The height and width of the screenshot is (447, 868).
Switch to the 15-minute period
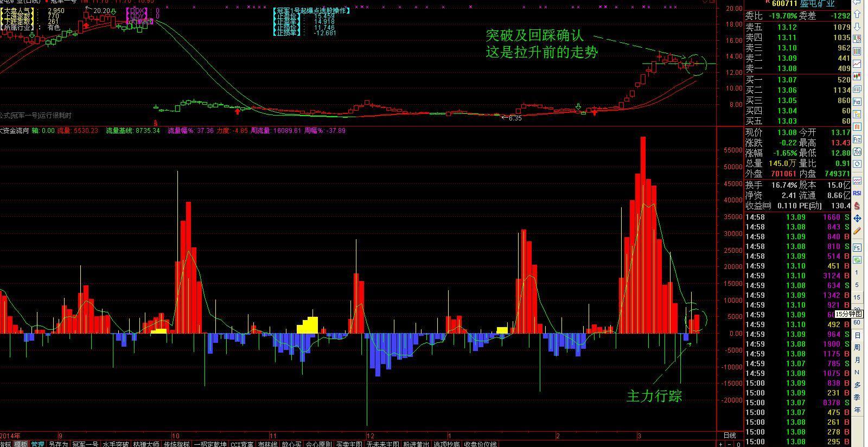[x=857, y=297]
